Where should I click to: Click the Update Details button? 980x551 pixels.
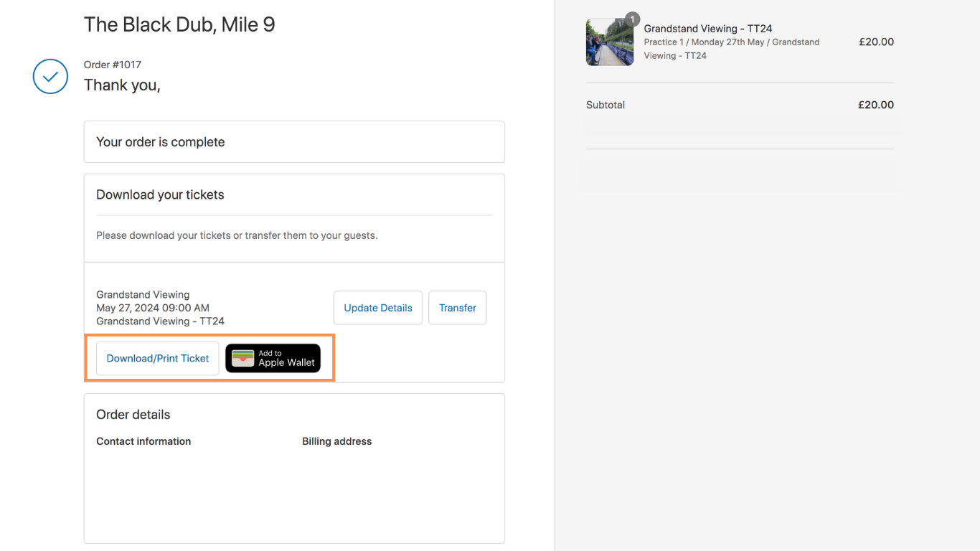pos(377,308)
